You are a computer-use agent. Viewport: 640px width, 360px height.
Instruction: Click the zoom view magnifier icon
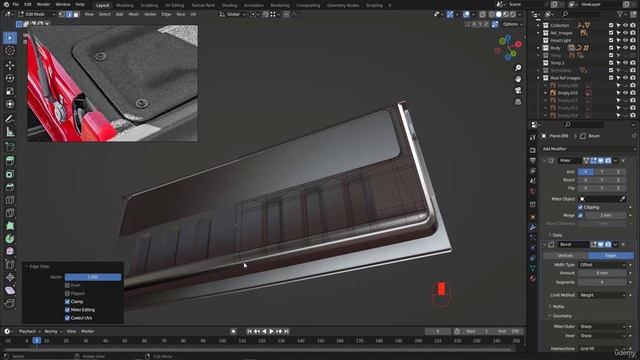(518, 68)
